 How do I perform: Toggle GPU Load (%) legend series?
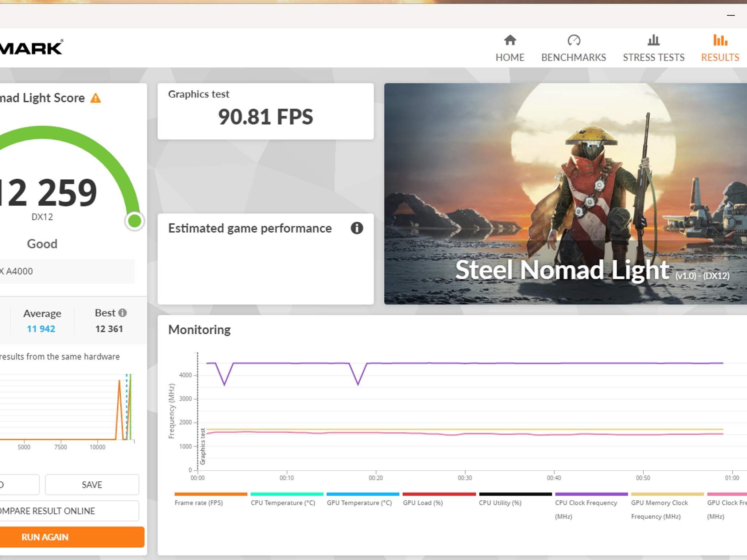[439, 500]
